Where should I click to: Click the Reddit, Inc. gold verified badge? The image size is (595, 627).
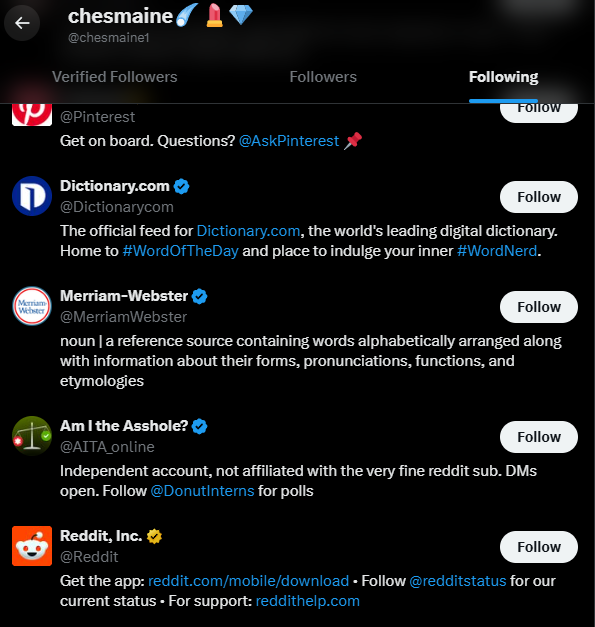click(154, 536)
